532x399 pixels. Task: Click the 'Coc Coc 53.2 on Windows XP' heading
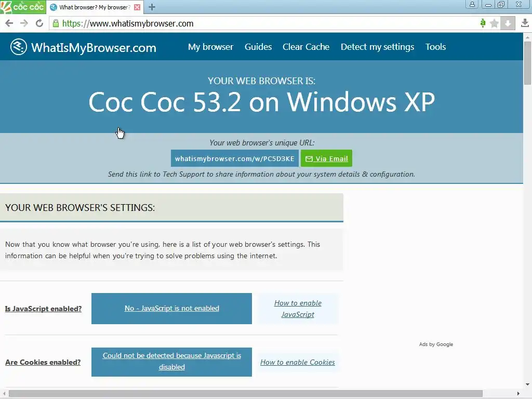click(x=262, y=102)
